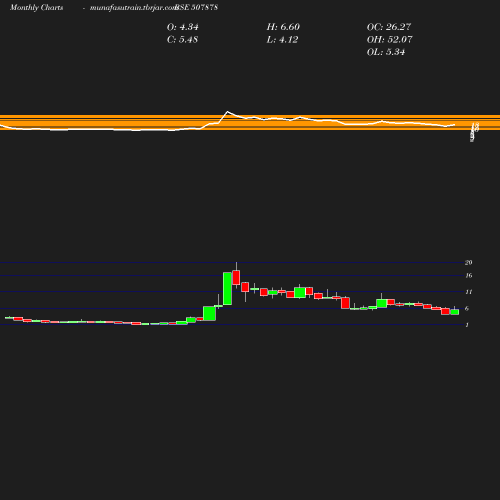Select the high value 'H: 6.60'
Image resolution: width=500 pixels, height=500 pixels.
point(283,27)
